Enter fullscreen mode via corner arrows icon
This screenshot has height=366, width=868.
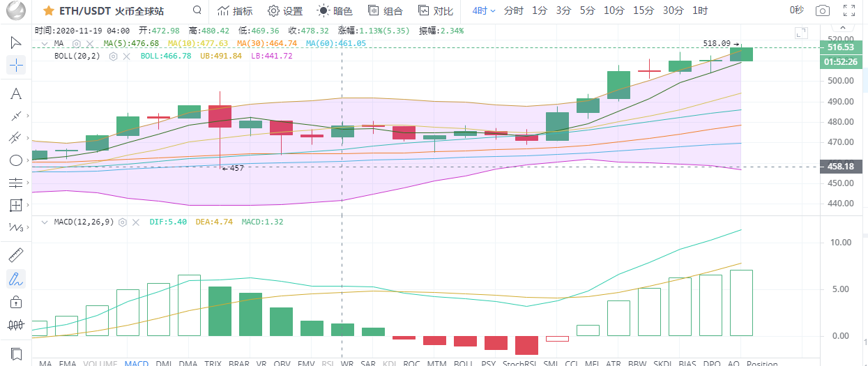(x=849, y=10)
